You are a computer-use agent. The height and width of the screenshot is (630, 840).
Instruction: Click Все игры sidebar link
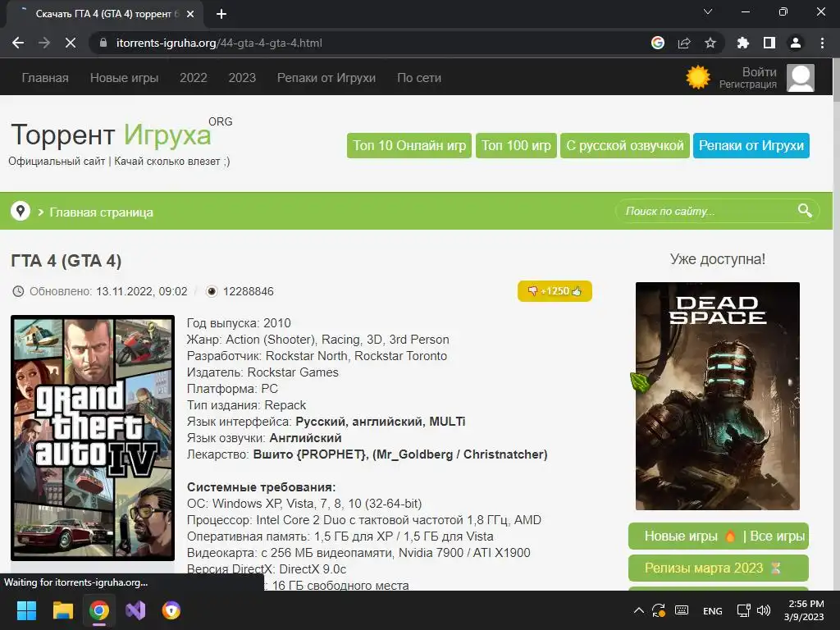tap(778, 536)
